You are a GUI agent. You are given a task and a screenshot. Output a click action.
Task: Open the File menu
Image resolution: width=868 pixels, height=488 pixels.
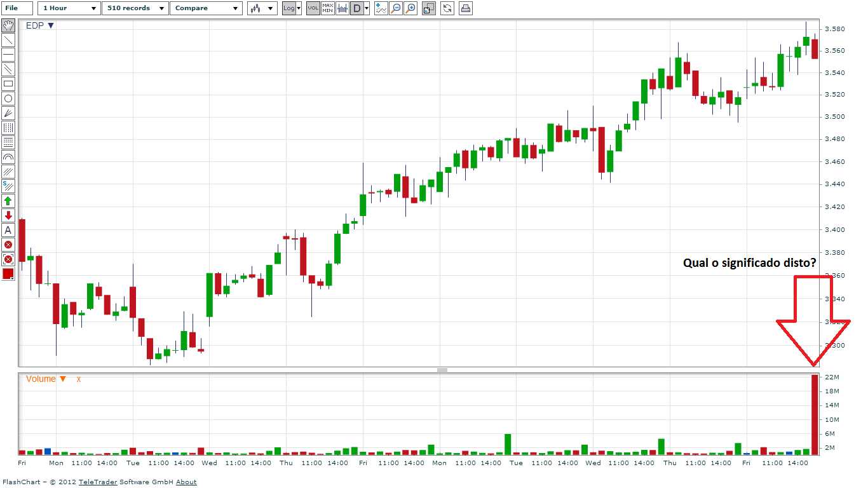[18, 8]
